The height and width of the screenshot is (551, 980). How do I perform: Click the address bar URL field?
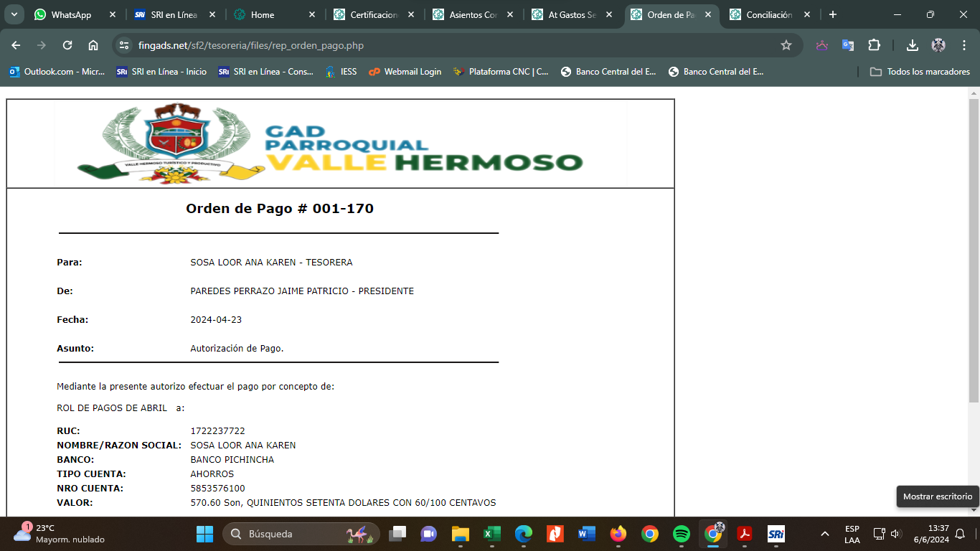(430, 45)
